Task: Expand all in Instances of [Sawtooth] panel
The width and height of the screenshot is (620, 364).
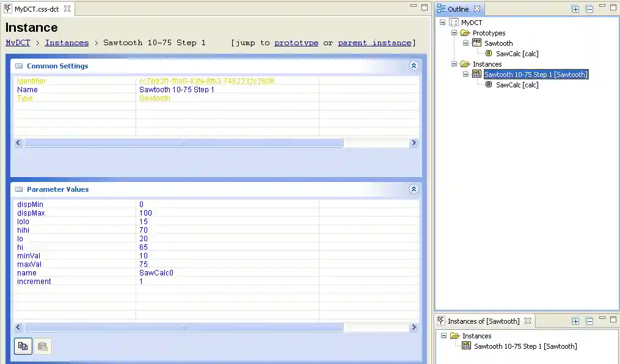Action: [575, 321]
